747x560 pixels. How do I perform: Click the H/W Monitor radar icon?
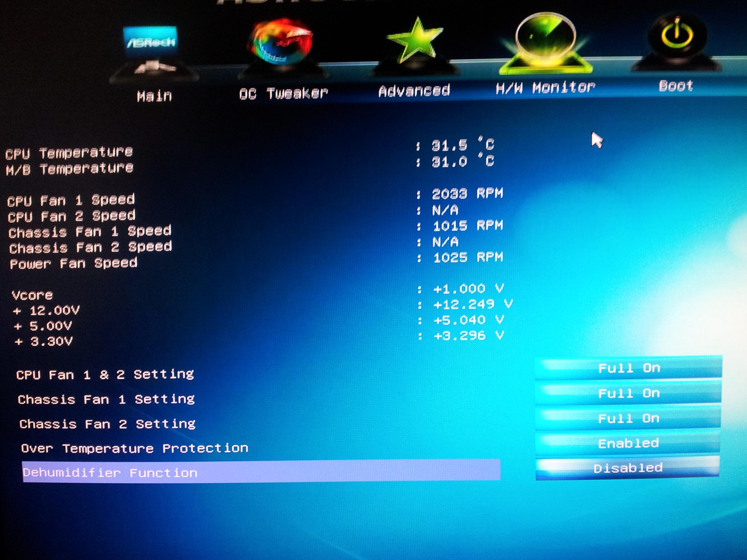pyautogui.click(x=545, y=41)
